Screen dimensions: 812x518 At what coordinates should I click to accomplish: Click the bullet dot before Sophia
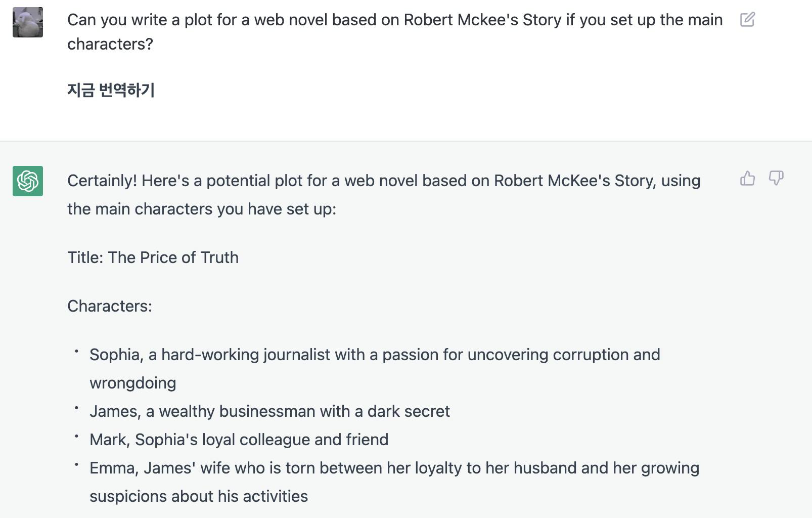[x=76, y=351]
